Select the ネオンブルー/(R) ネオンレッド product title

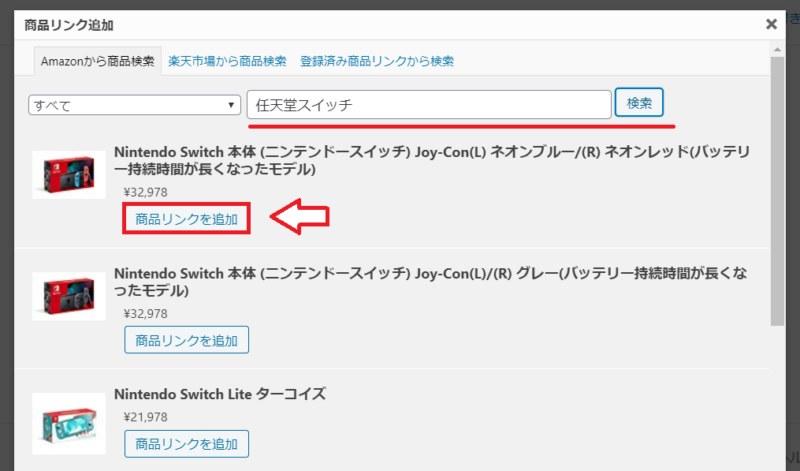tap(432, 160)
